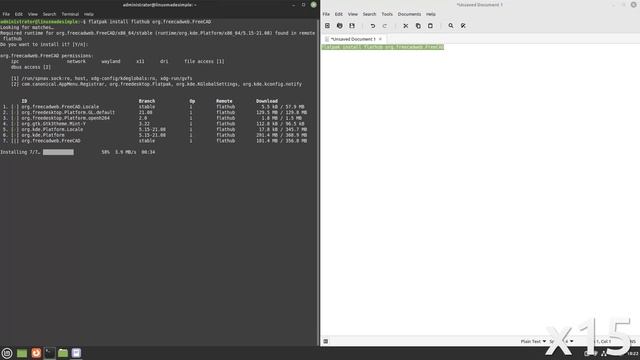Open the Plain Text language dropdown

point(533,341)
